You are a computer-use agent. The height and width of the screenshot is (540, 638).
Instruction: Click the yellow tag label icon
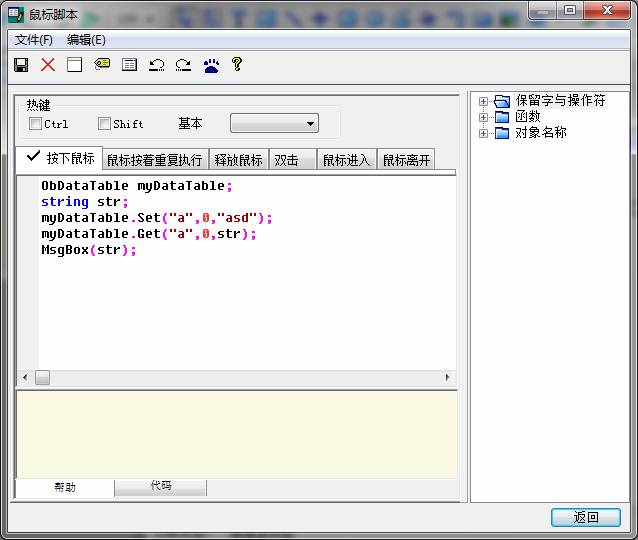(x=102, y=65)
